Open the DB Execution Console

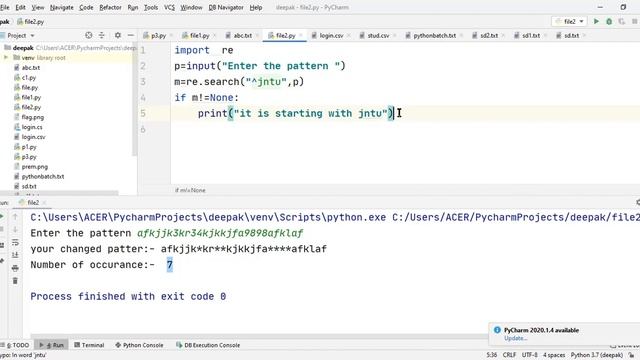208,345
